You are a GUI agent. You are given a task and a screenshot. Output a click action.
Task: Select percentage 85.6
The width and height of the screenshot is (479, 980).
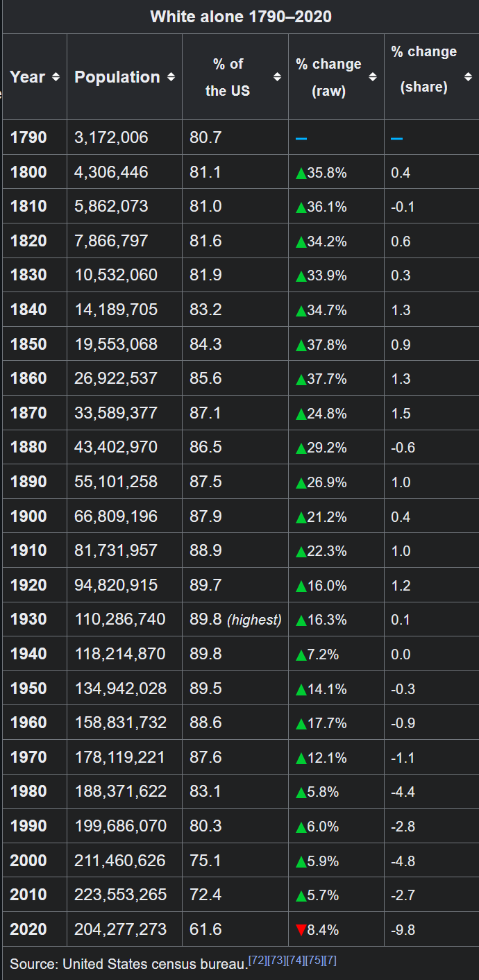(205, 378)
